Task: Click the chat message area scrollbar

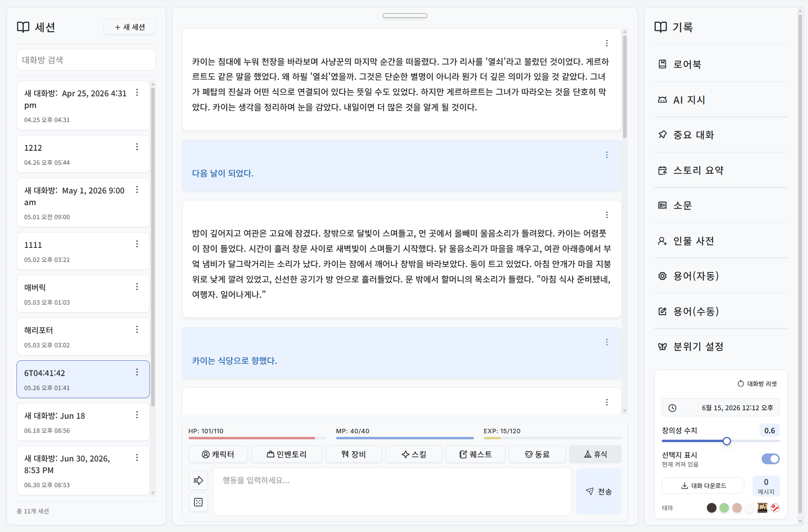Action: [625, 87]
